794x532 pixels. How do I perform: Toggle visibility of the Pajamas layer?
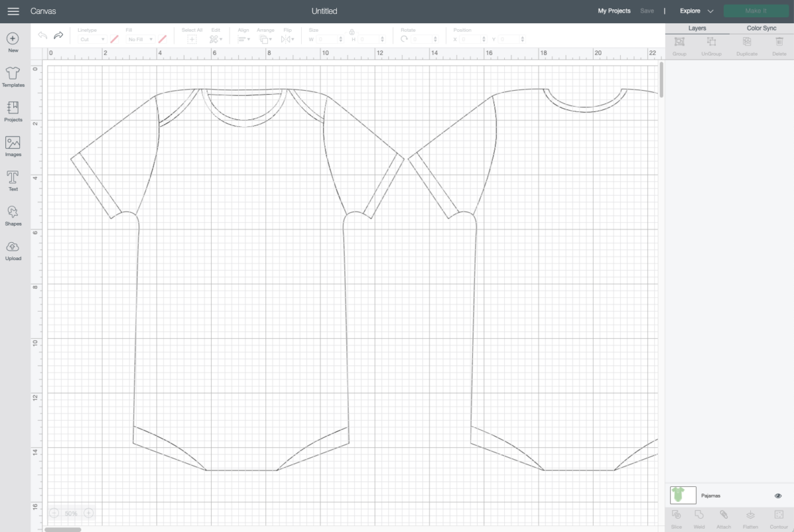pos(778,496)
